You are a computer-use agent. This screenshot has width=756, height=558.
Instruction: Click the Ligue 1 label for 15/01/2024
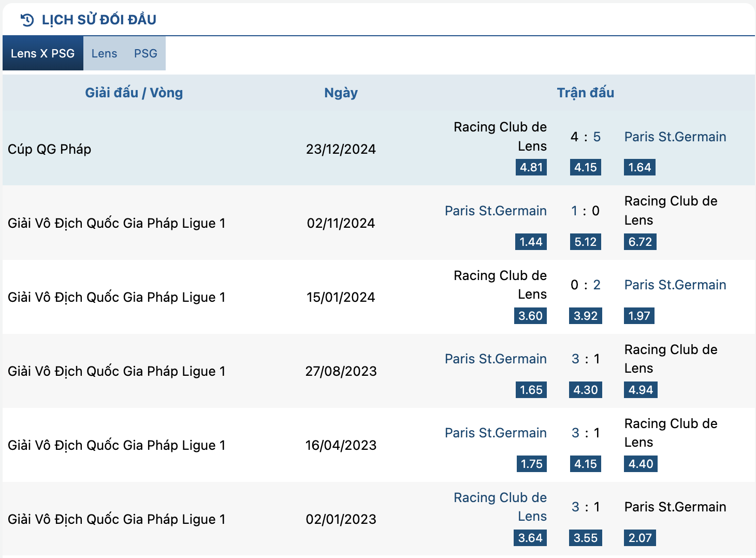[117, 297]
